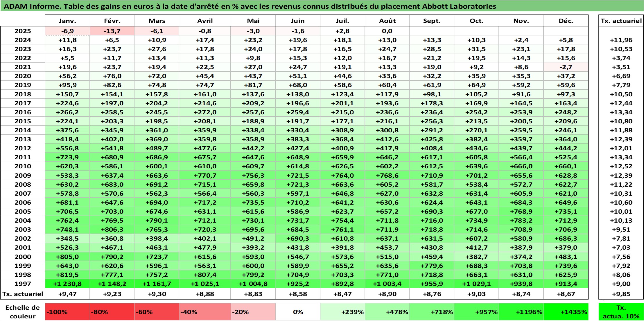Select the +779,6 cell for September 1999
Viewport: 644px width, 321px height.
tap(432, 266)
